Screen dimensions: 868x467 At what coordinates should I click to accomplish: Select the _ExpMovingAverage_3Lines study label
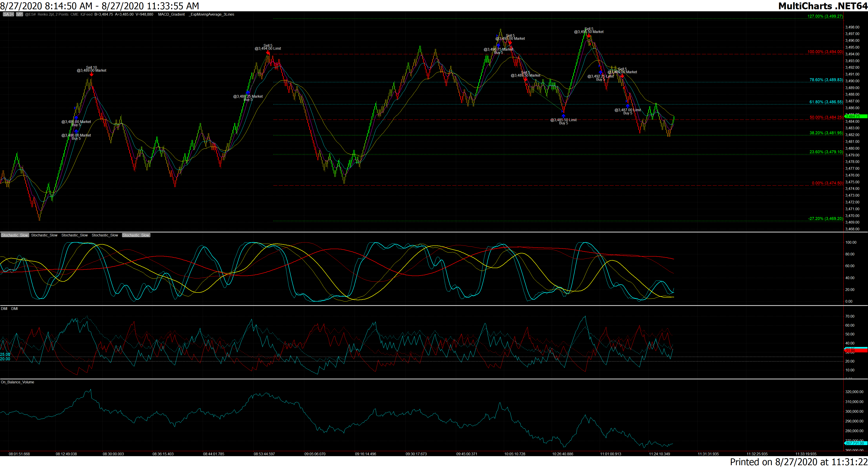[212, 14]
